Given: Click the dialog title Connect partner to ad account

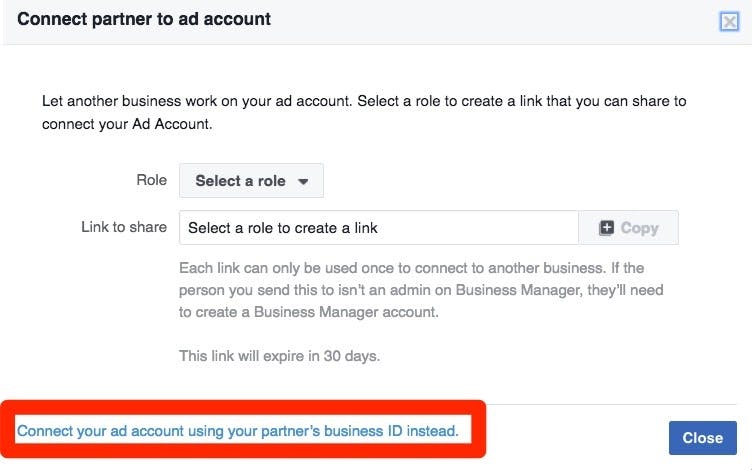Looking at the screenshot, I should pyautogui.click(x=144, y=19).
